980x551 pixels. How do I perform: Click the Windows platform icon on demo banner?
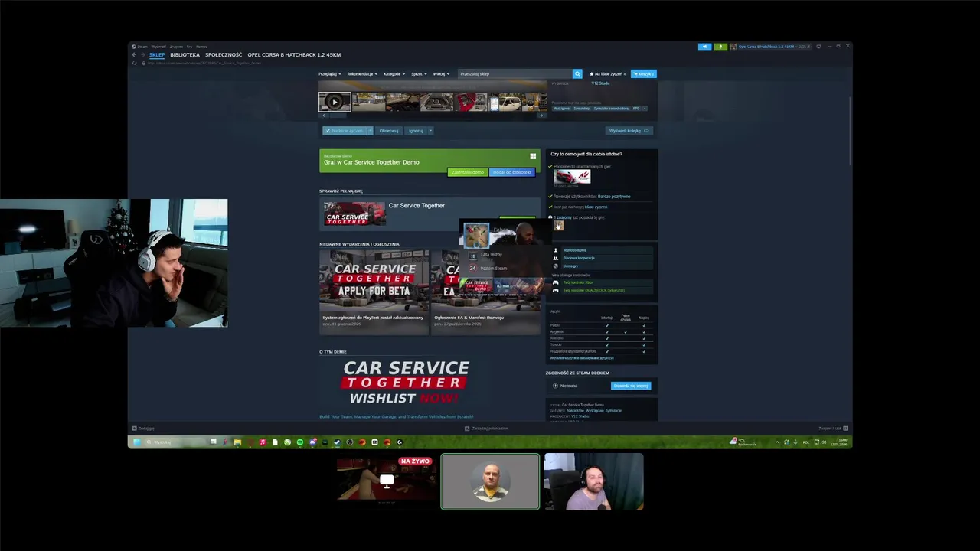coord(533,156)
